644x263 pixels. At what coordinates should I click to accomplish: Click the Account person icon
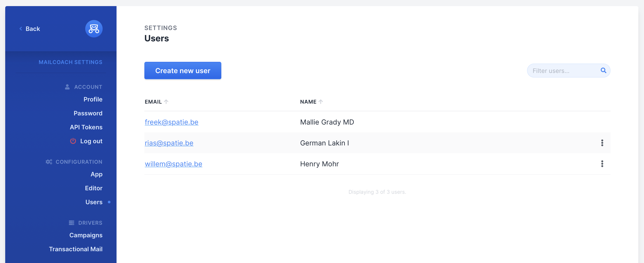click(67, 87)
